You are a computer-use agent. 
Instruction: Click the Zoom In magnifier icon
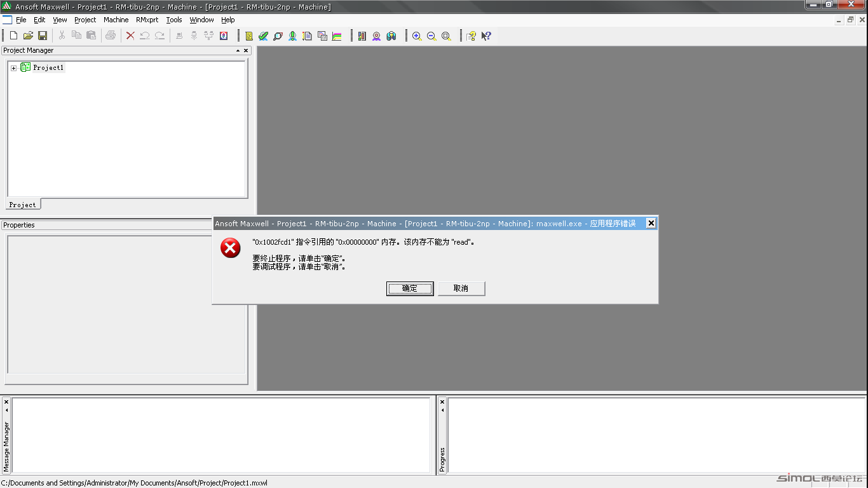(417, 36)
